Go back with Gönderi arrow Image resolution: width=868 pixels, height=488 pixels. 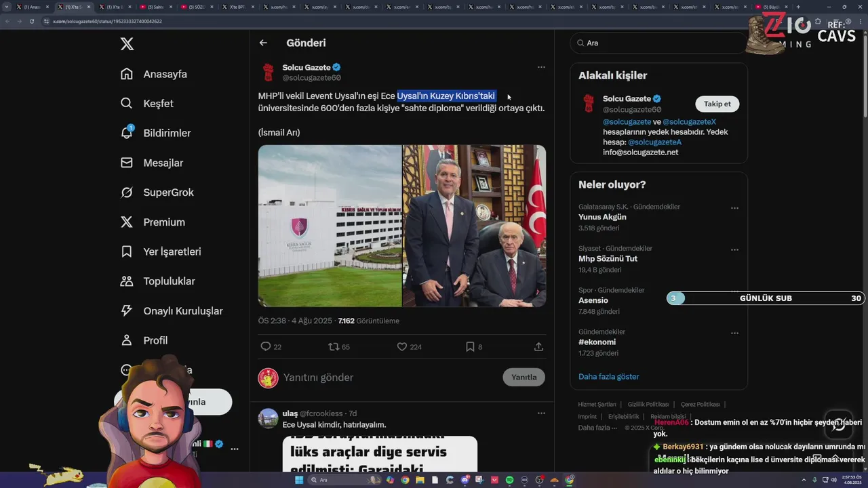[263, 43]
